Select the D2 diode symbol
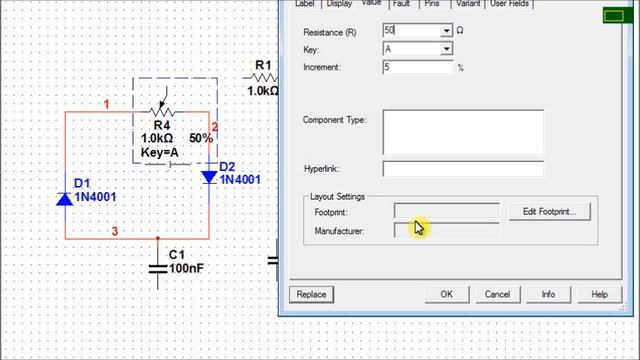 209,177
